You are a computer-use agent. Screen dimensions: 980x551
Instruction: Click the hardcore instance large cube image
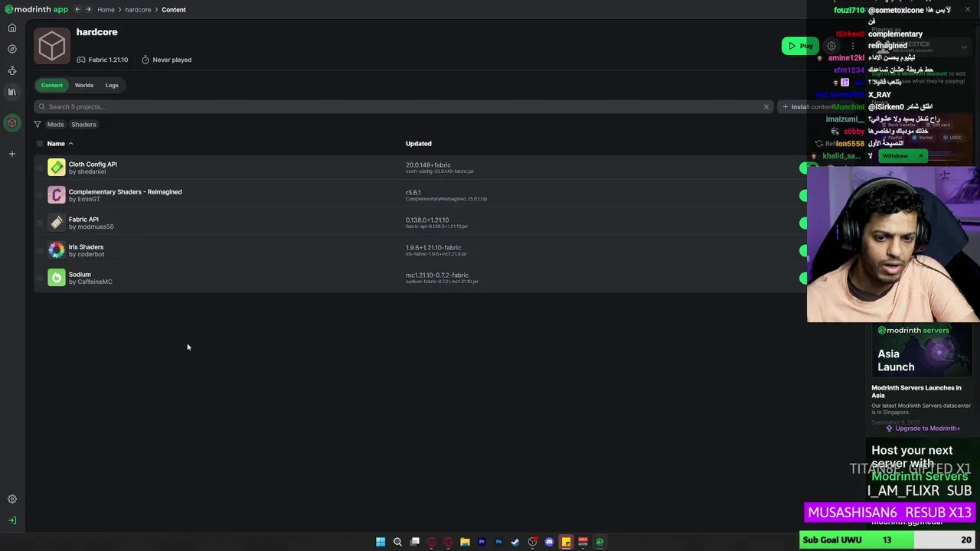click(x=52, y=47)
